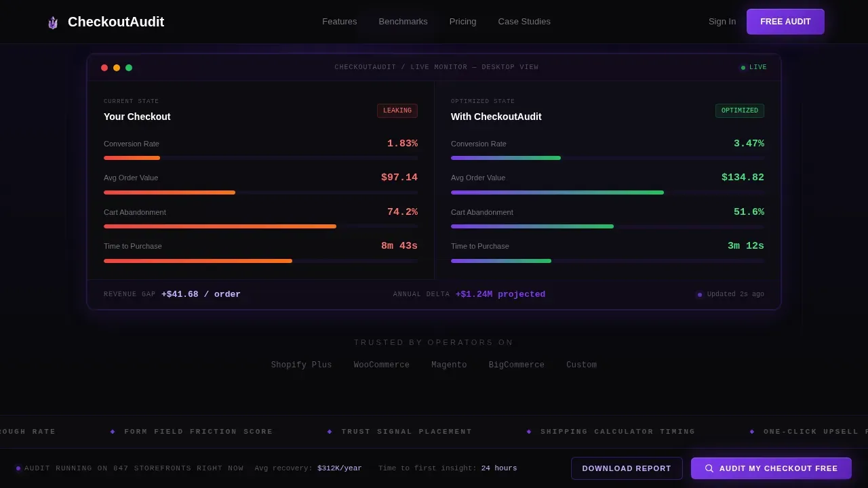
Task: Click the Trust Signal Placement ticker text
Action: (x=407, y=432)
